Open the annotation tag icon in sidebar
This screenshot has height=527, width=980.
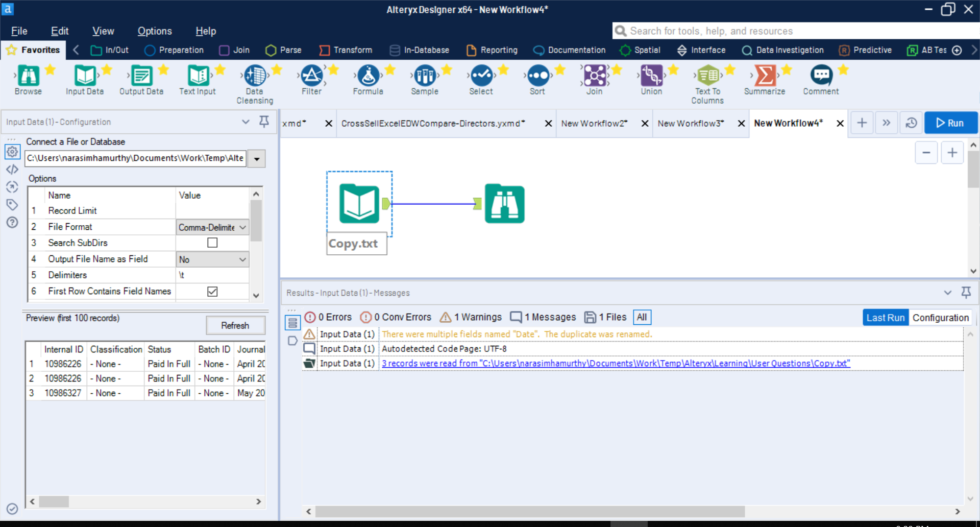tap(12, 205)
